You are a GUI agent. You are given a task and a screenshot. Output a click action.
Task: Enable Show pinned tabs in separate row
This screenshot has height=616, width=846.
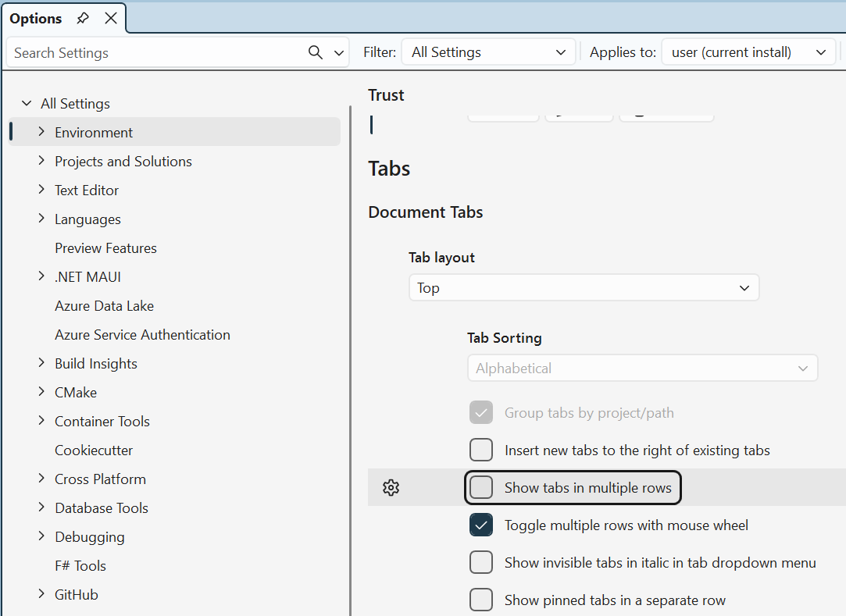[480, 600]
